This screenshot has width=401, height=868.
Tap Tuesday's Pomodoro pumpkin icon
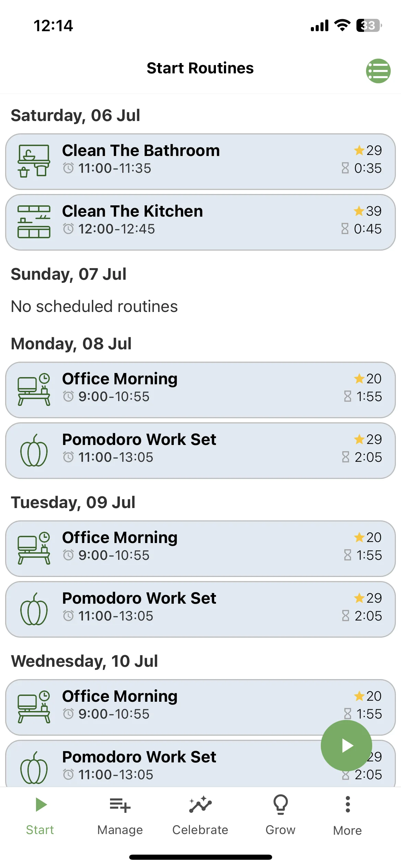coord(34,609)
